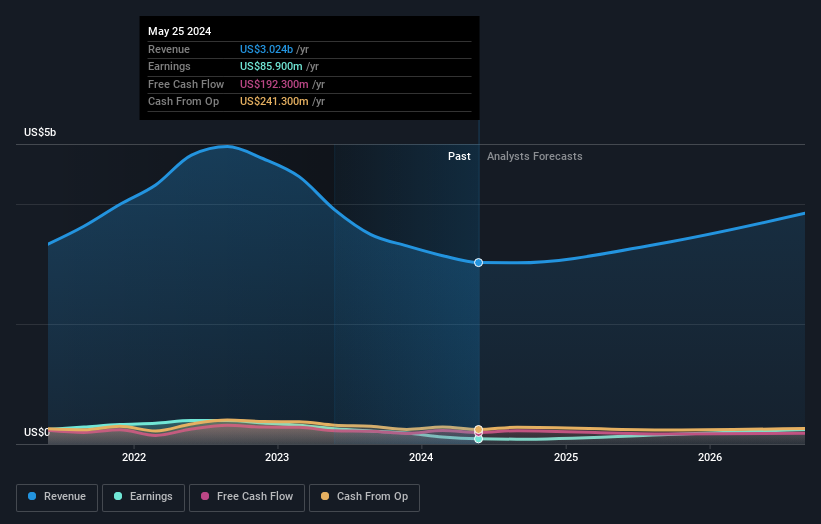This screenshot has height=524, width=821.
Task: Click the Revenue row label in tooltip
Action: [169, 49]
